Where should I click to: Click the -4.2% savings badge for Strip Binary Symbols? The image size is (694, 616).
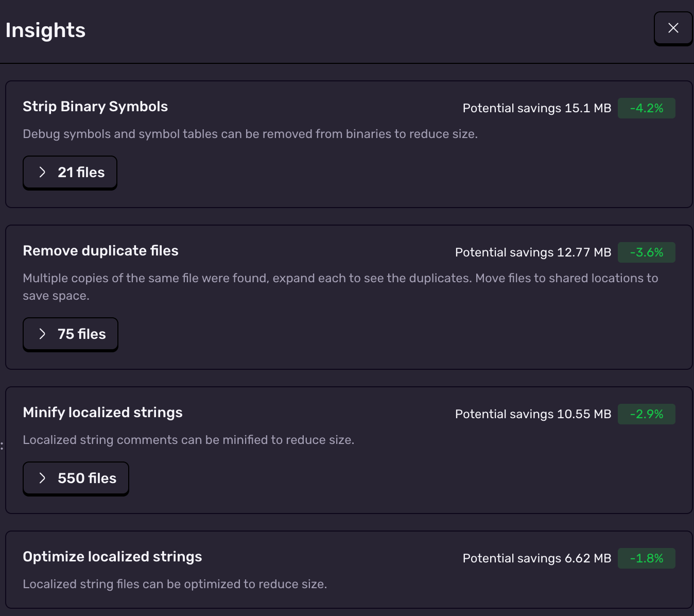[647, 108]
